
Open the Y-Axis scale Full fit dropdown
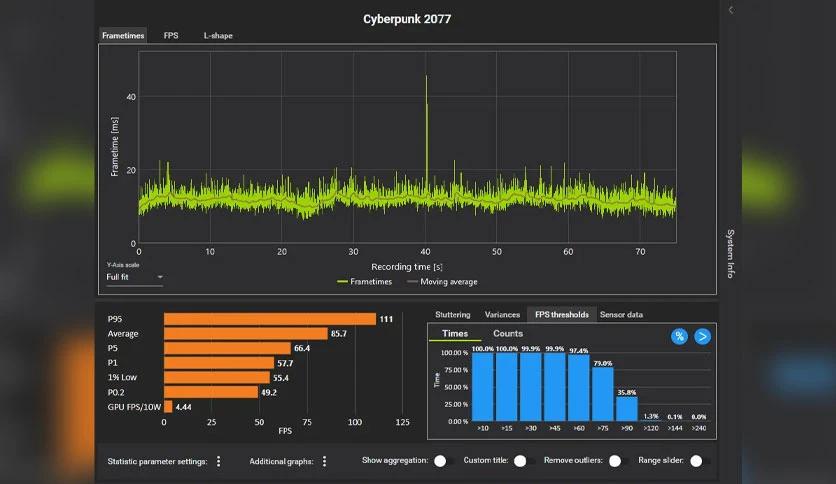pos(134,277)
